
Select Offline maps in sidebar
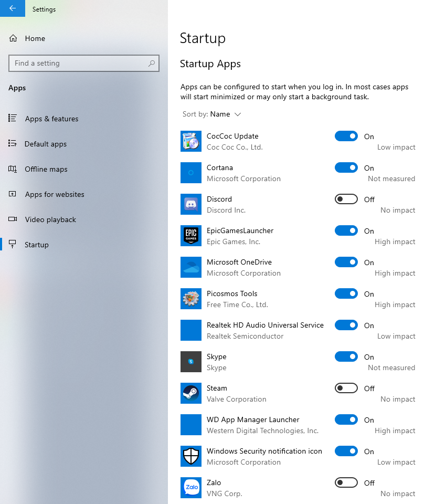46,169
